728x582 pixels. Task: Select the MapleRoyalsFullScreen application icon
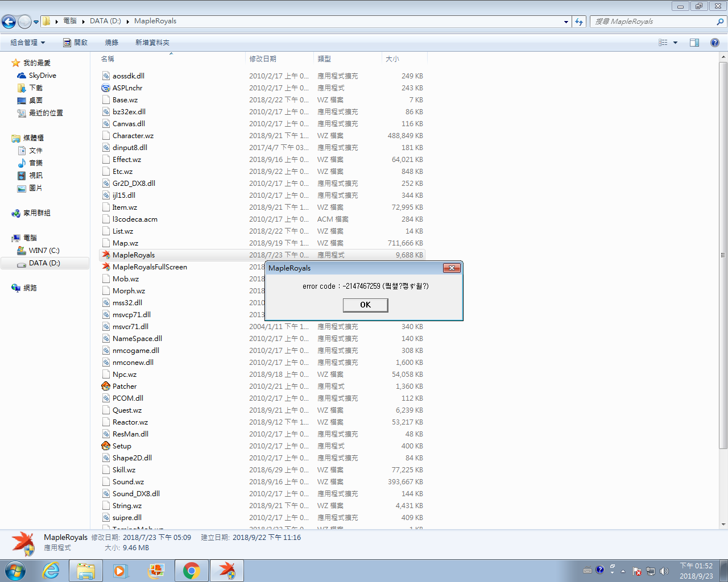tap(106, 267)
